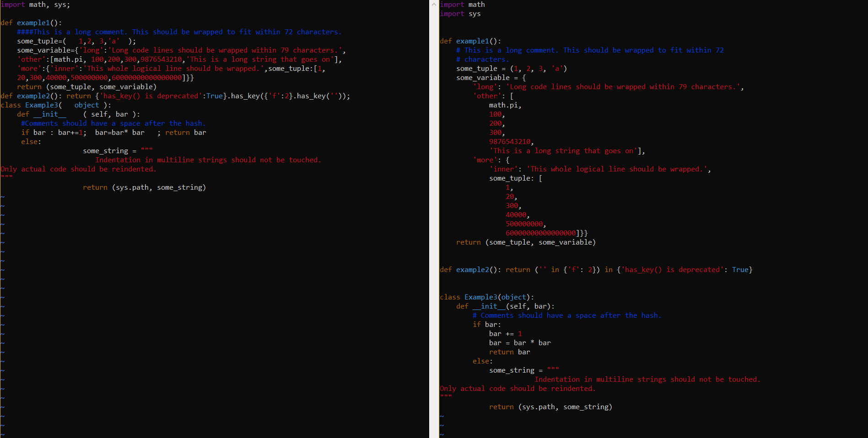
Task: Click the 'if bar : bar+=1;' line
Action: 113,133
